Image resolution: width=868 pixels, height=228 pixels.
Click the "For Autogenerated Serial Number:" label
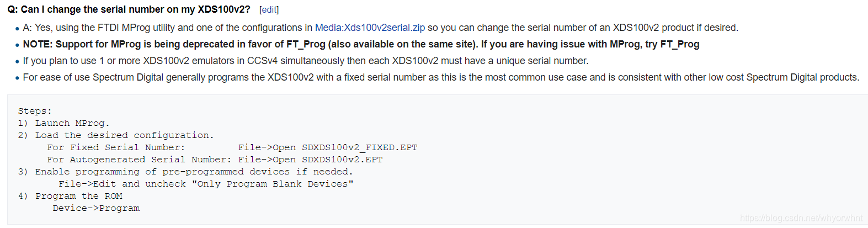139,160
